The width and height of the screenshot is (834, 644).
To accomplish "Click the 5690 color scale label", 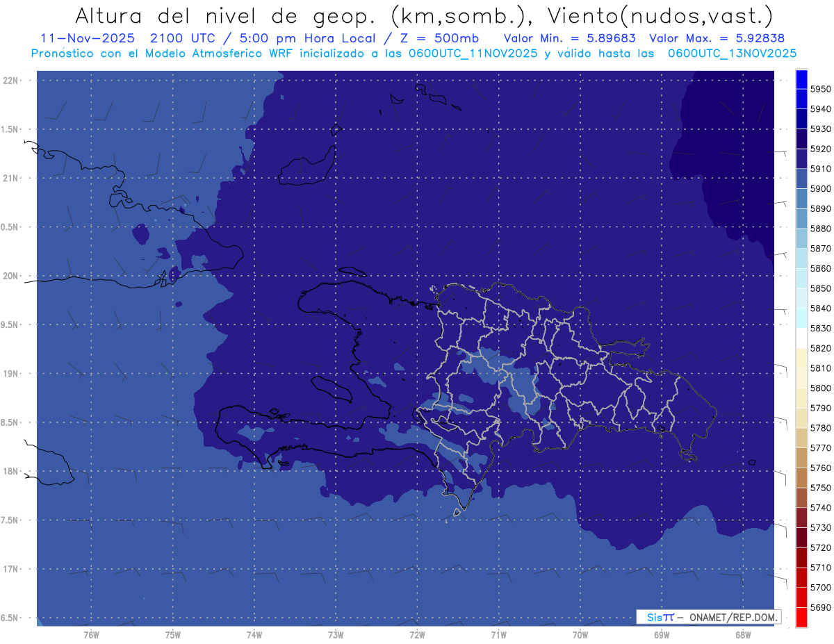I will coord(820,607).
